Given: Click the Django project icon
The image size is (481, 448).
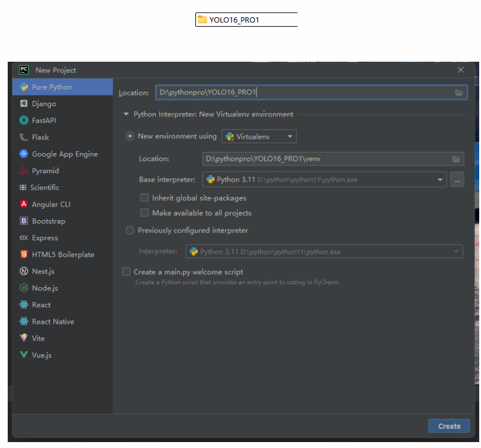Looking at the screenshot, I should 24,104.
